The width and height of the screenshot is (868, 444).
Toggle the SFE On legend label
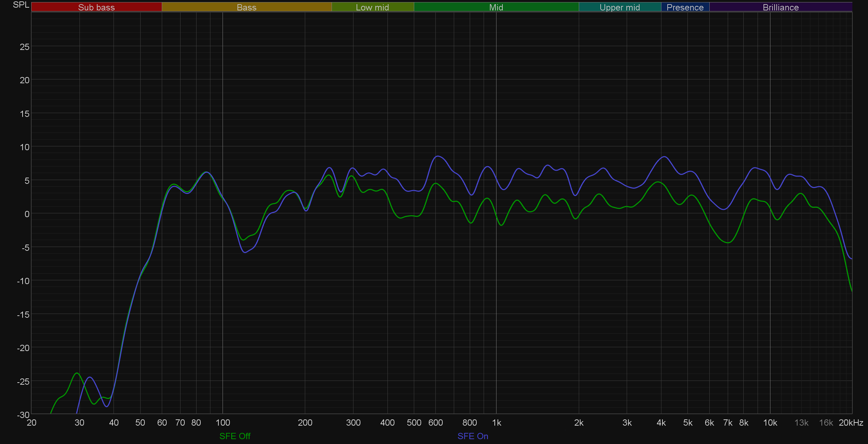[x=473, y=436]
